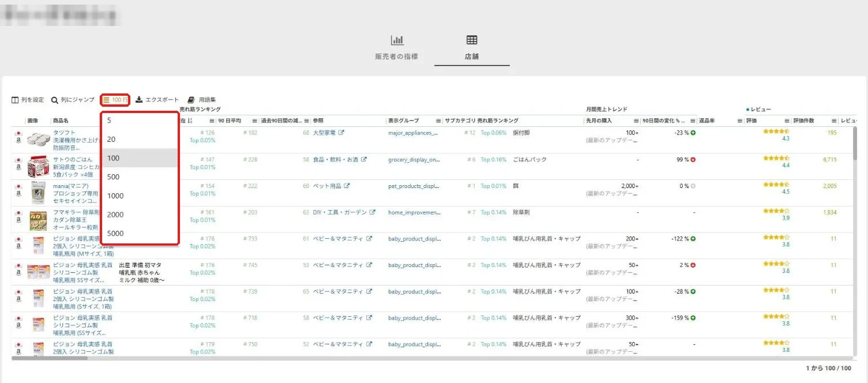This screenshot has width=868, height=383.
Task: Click green trend icon next to -23 %
Action: point(693,133)
